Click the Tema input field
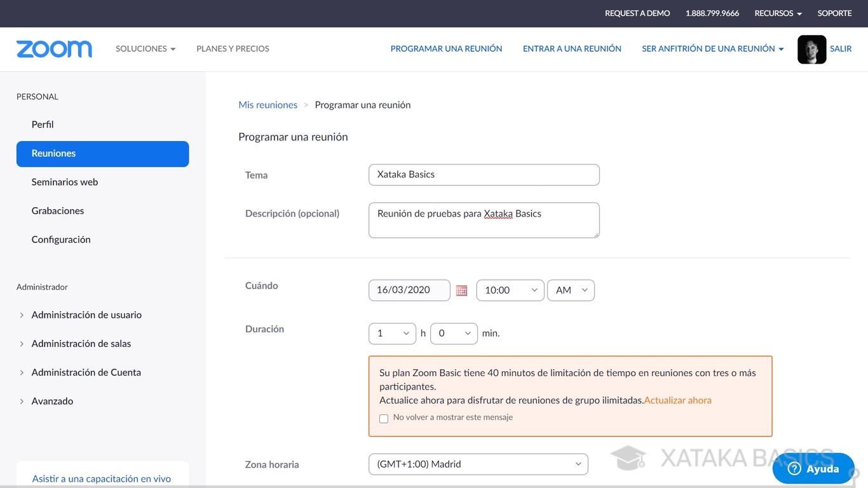The width and height of the screenshot is (868, 488). click(x=484, y=175)
